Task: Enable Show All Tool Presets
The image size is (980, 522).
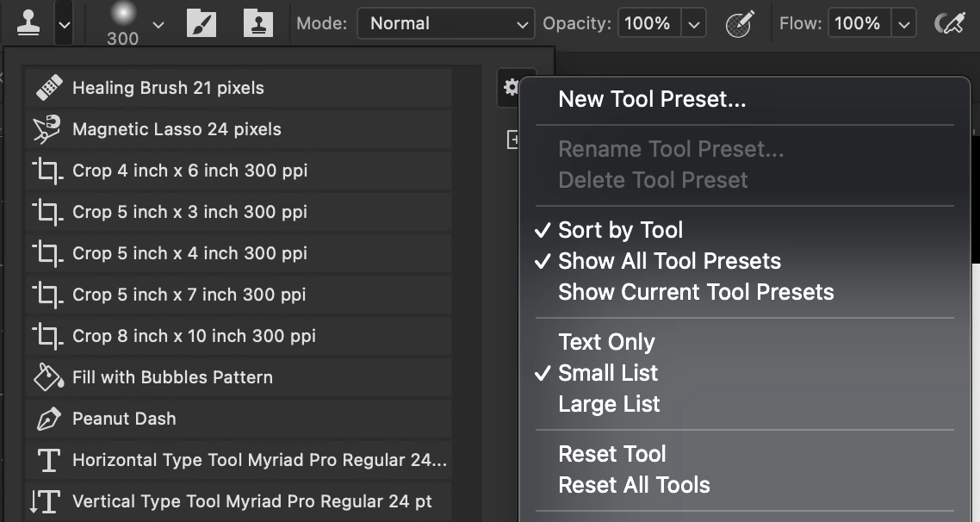Action: coord(669,261)
